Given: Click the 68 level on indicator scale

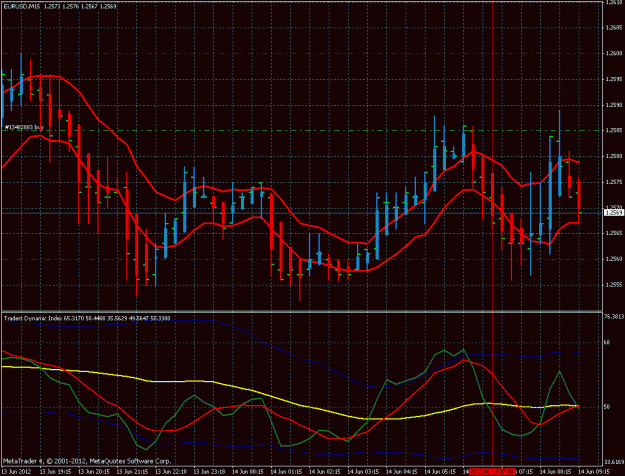Looking at the screenshot, I should pyautogui.click(x=607, y=342).
